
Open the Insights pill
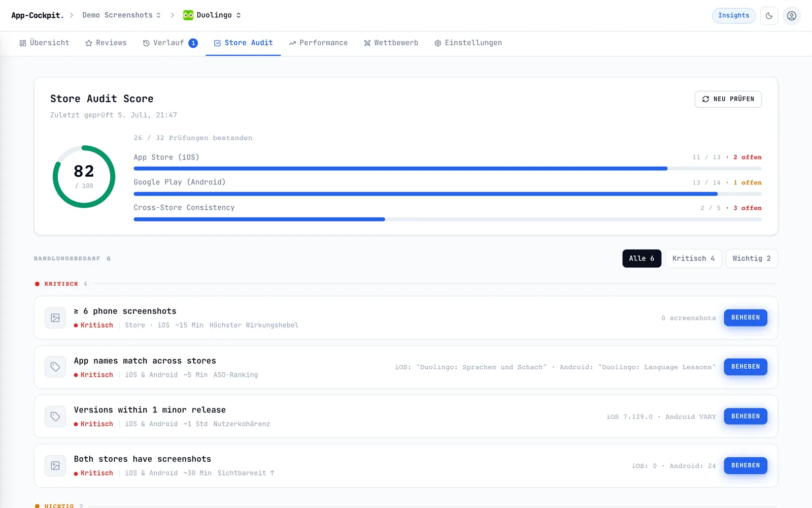click(734, 16)
